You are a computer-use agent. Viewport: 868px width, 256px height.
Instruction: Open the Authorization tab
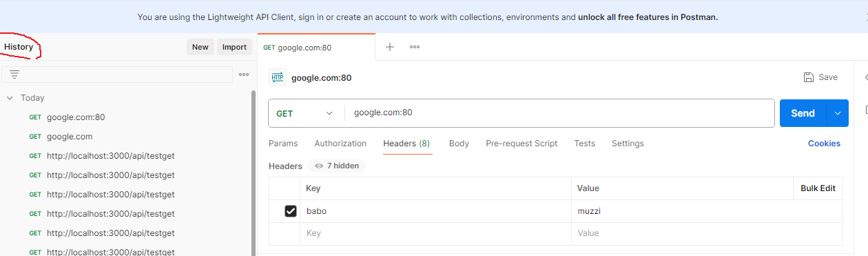(340, 144)
